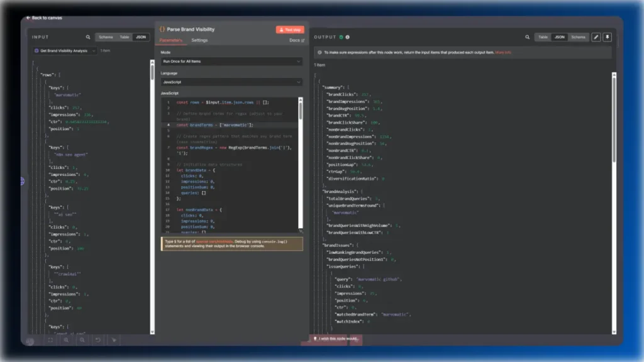Click the line 4 brandTerms code line
The height and width of the screenshot is (362, 644).
point(215,125)
